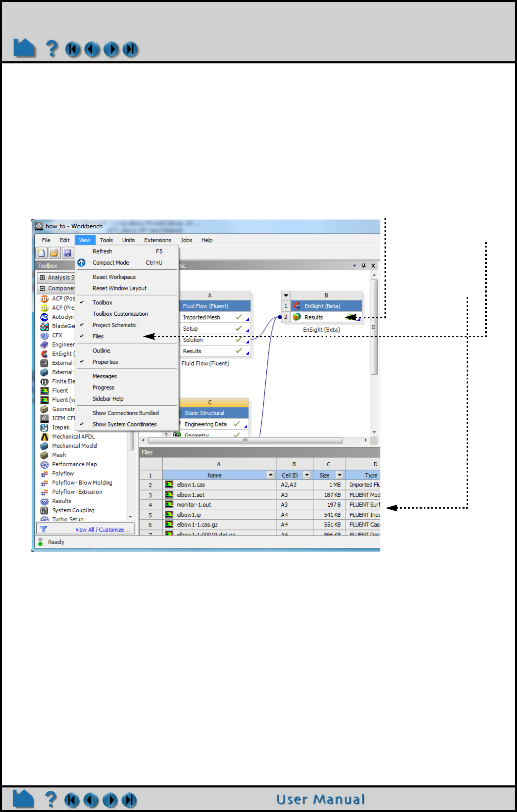Click the View All / Customize link
The height and width of the screenshot is (812, 517).
tap(103, 529)
